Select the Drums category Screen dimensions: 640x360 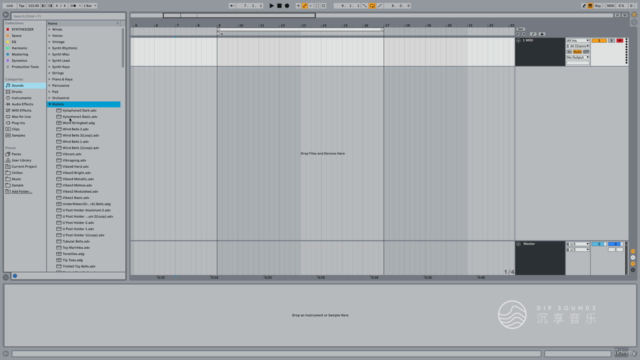pos(17,92)
